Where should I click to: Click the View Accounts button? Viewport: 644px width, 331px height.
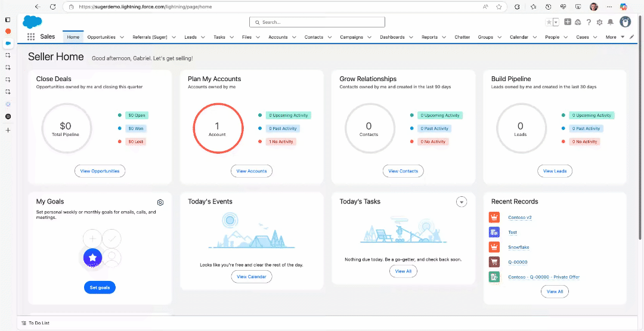pyautogui.click(x=252, y=171)
